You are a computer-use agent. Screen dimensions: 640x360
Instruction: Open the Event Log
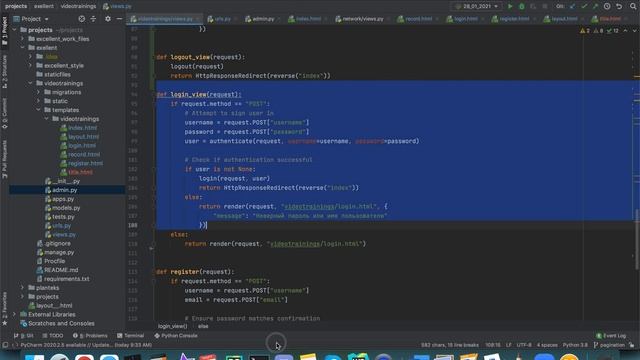[611, 336]
